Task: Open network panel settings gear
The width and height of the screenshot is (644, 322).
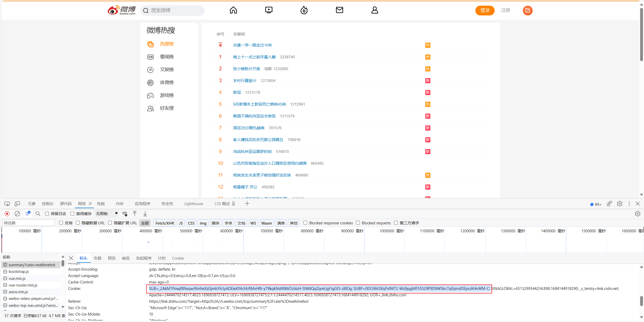Action: 638,214
